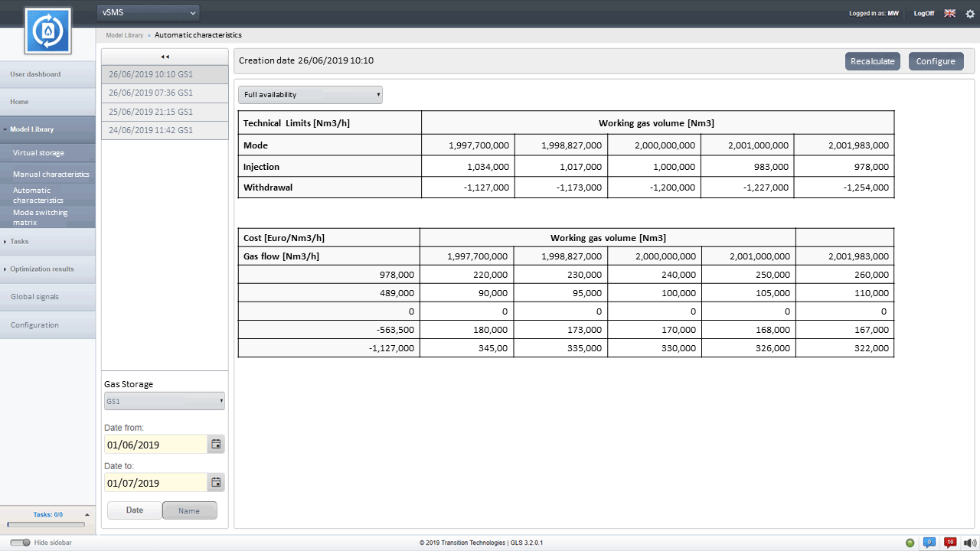Click the Configure button
Viewport: 980px width, 551px height.
936,61
